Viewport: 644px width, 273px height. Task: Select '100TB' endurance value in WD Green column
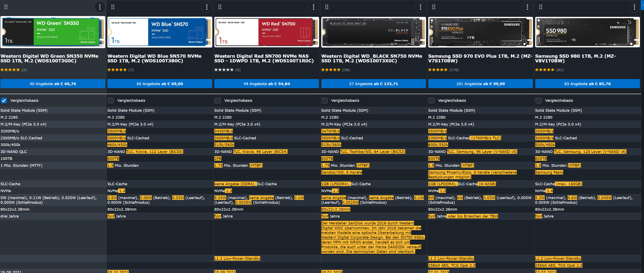click(6, 159)
